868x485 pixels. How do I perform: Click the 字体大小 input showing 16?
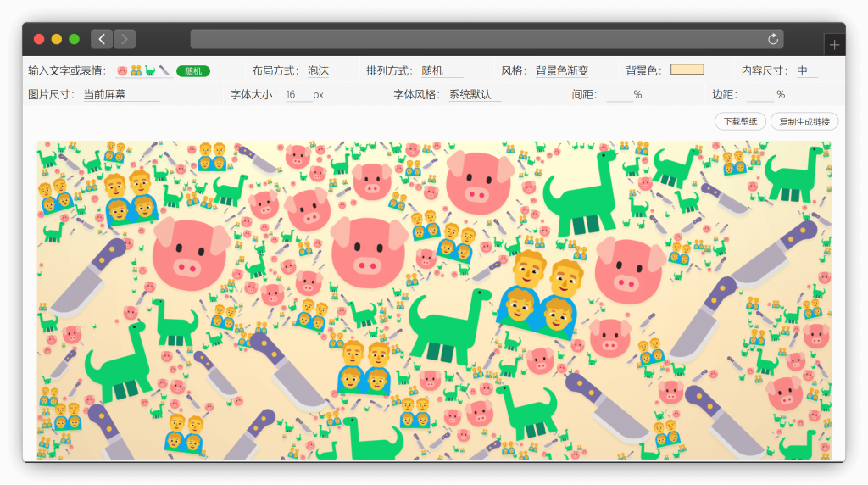click(x=298, y=95)
